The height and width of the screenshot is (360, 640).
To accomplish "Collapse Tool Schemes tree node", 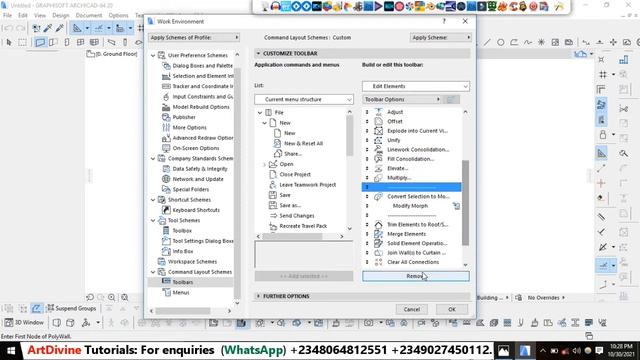I will pyautogui.click(x=153, y=220).
